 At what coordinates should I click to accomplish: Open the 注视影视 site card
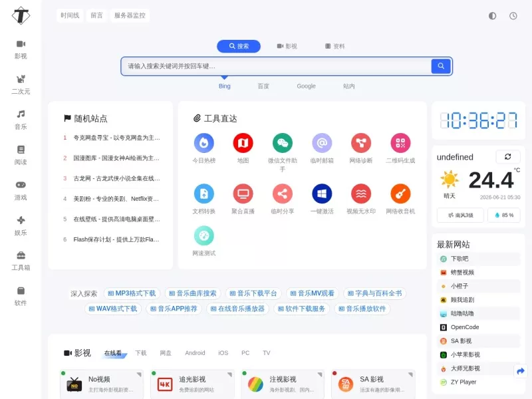[283, 384]
